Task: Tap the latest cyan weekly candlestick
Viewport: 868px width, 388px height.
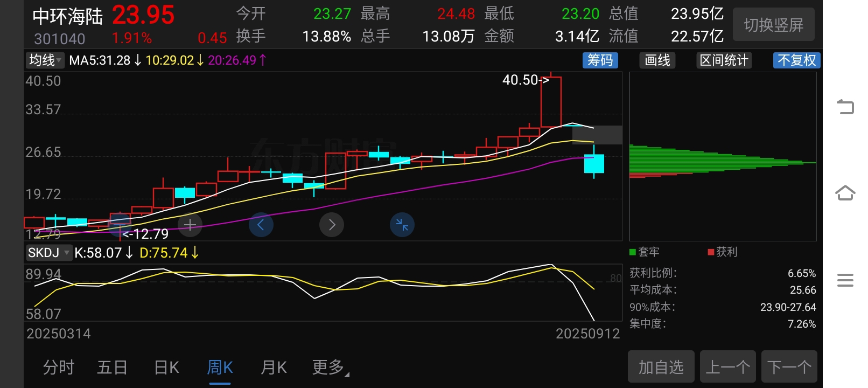Action: coord(594,163)
